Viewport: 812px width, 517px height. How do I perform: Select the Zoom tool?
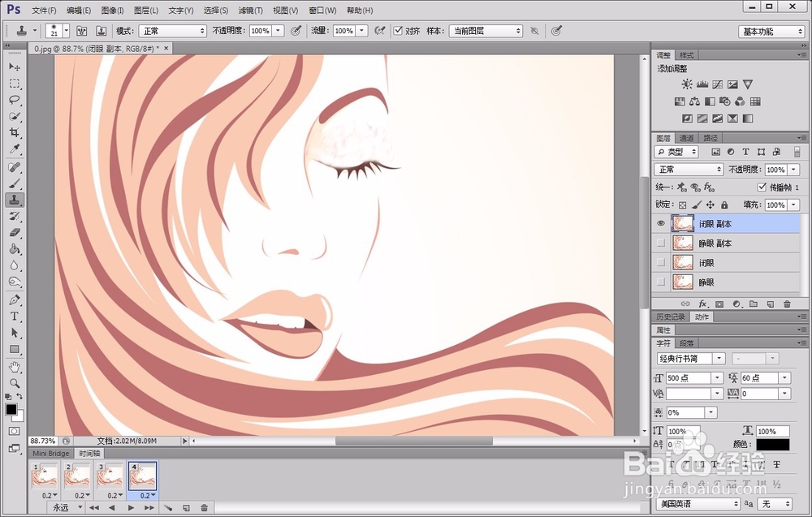point(15,383)
